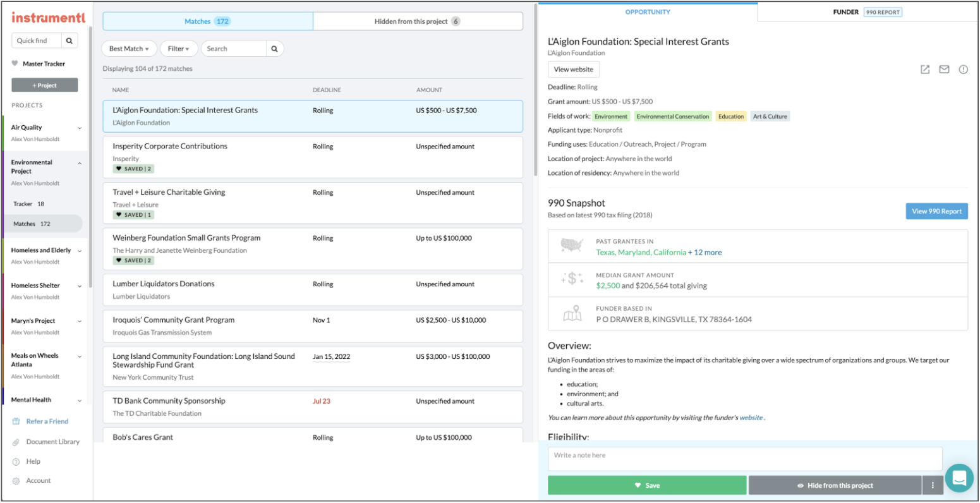The height and width of the screenshot is (503, 980).
Task: Click the report issue alert icon
Action: coord(963,70)
